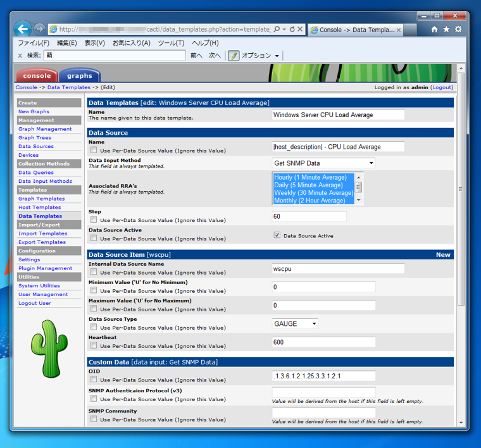Image resolution: width=481 pixels, height=448 pixels.
Task: Open the Get SNMP Data dropdown
Action: [x=323, y=163]
